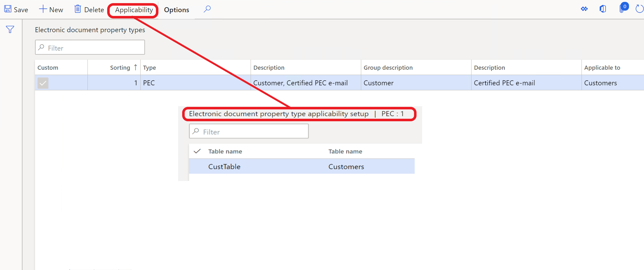
Task: Open in Office icon in the top bar
Action: pos(603,9)
